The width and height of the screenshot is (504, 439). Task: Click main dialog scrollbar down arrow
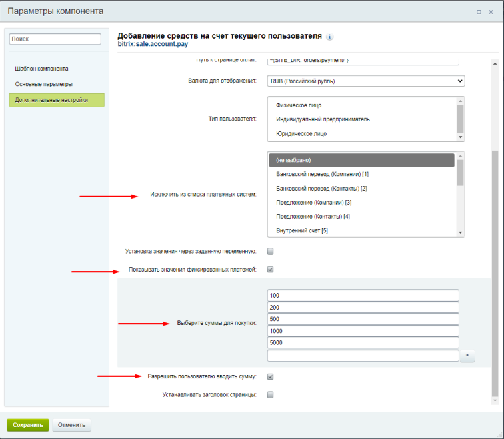[x=495, y=400]
